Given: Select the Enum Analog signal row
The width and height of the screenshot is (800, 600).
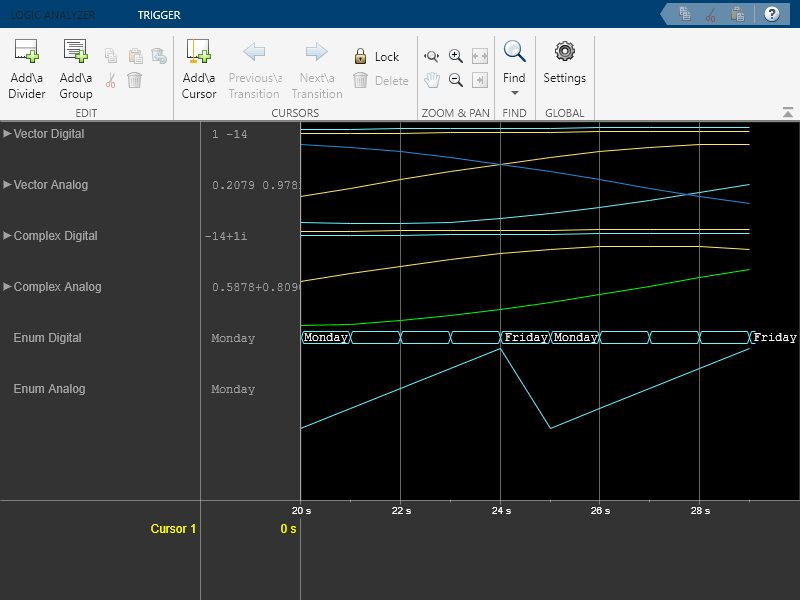Looking at the screenshot, I should click(x=49, y=389).
